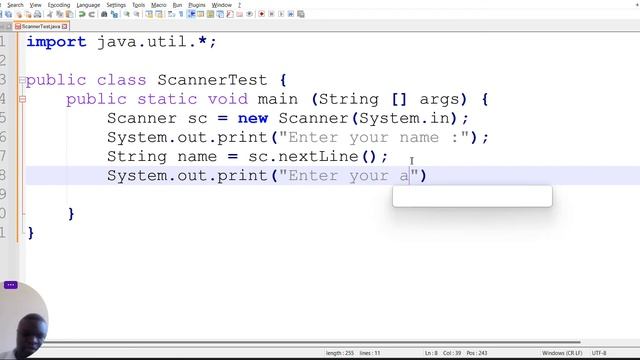Image resolution: width=640 pixels, height=360 pixels.
Task: Click the Zoom Out magnifier icon
Action: coord(137,14)
